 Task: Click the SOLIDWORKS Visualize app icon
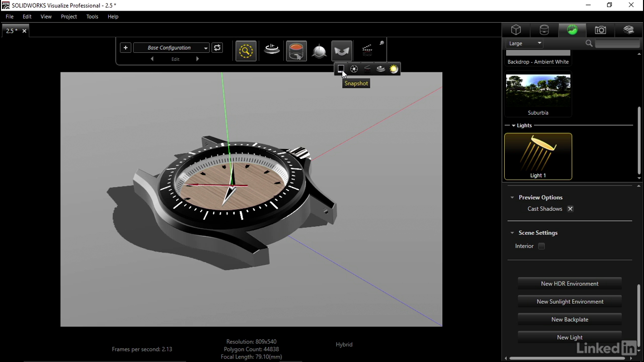pyautogui.click(x=6, y=5)
